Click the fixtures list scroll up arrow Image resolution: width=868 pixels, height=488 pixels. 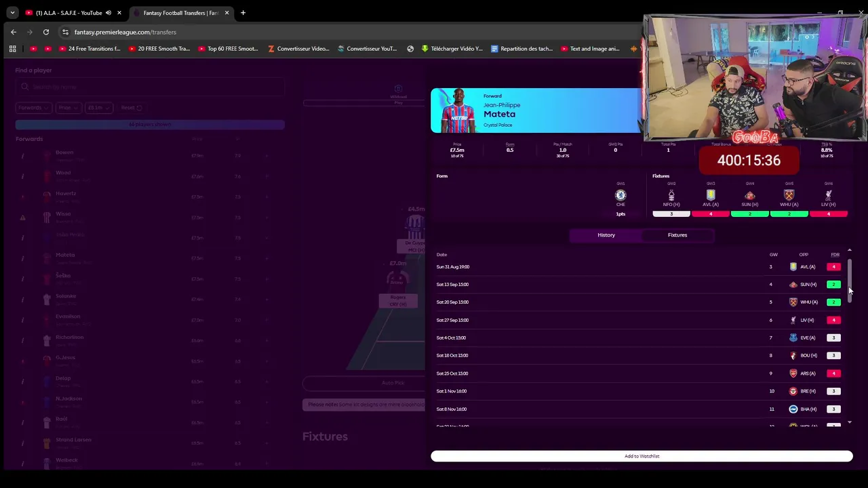(x=849, y=250)
